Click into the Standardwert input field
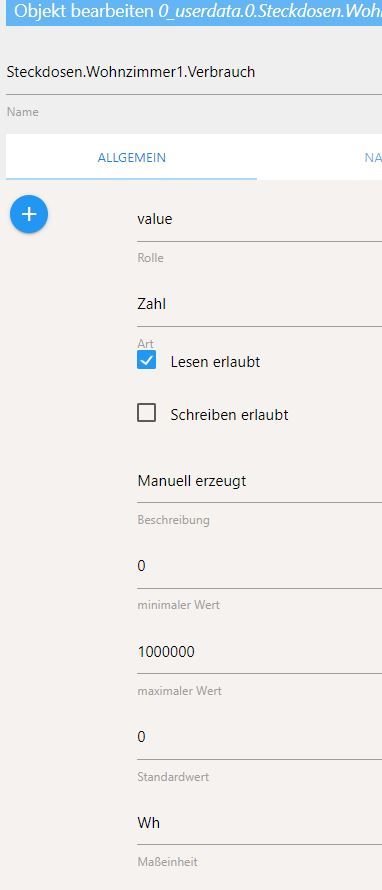The width and height of the screenshot is (382, 890). pyautogui.click(x=259, y=737)
